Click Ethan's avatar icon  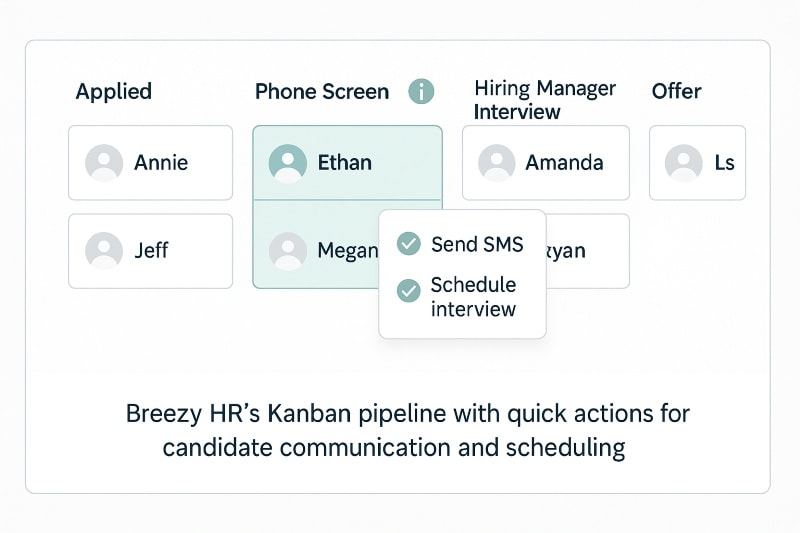click(x=288, y=162)
